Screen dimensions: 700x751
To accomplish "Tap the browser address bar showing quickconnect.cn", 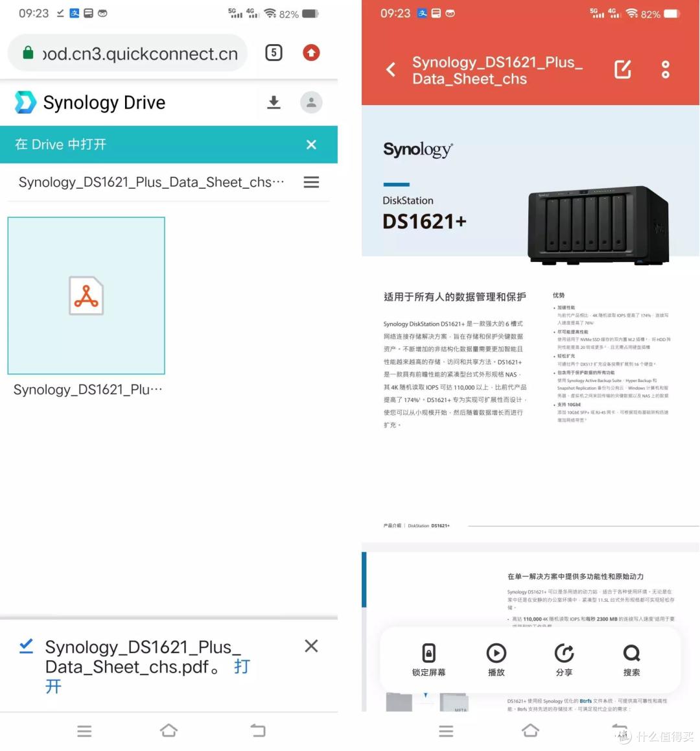I will (x=127, y=53).
